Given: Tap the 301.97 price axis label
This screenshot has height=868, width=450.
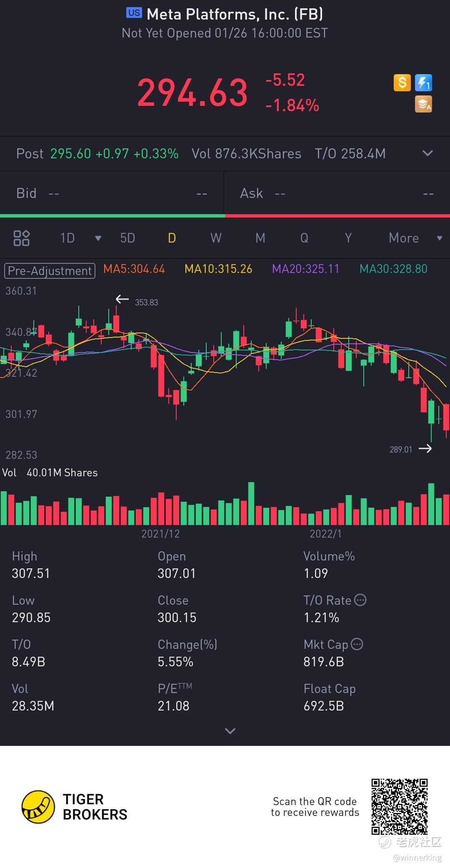Looking at the screenshot, I should tap(21, 414).
